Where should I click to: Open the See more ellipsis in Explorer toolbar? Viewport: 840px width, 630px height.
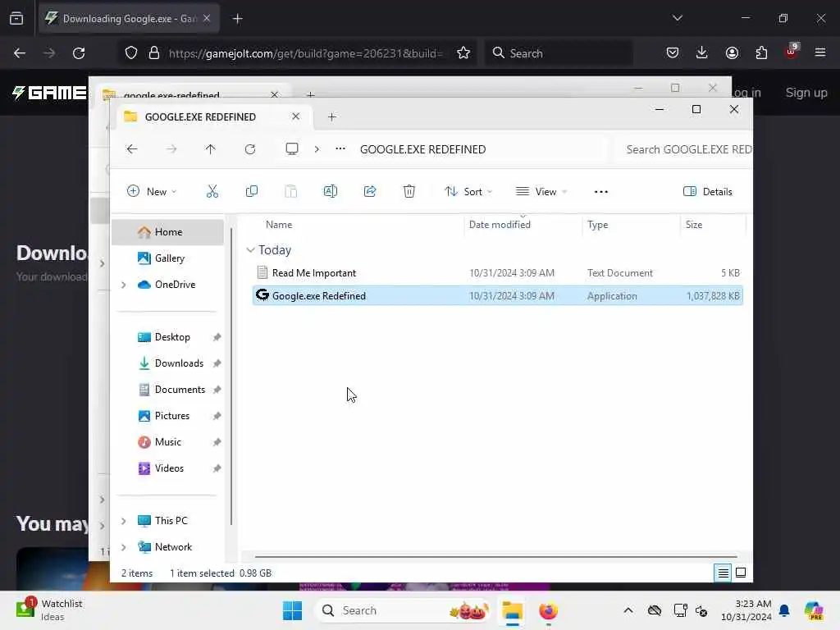600,192
